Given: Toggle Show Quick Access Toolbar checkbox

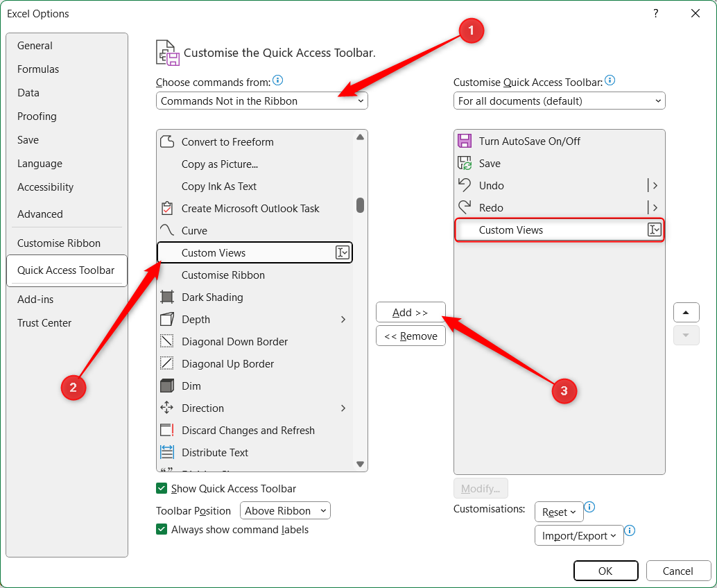Looking at the screenshot, I should (162, 488).
